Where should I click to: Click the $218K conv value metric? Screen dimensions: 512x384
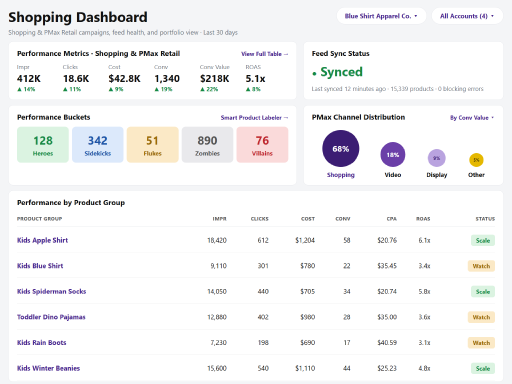(x=214, y=79)
